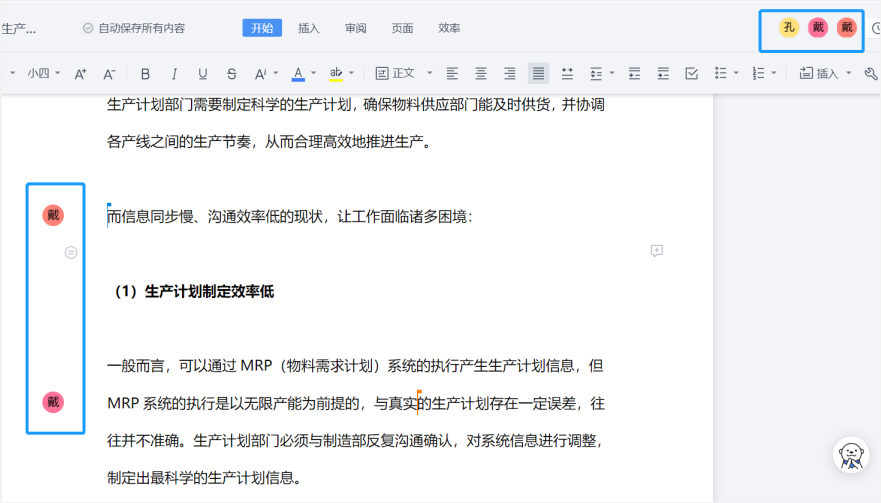Insert a to-do checkbox item
Screen dimensions: 881x503
point(692,74)
